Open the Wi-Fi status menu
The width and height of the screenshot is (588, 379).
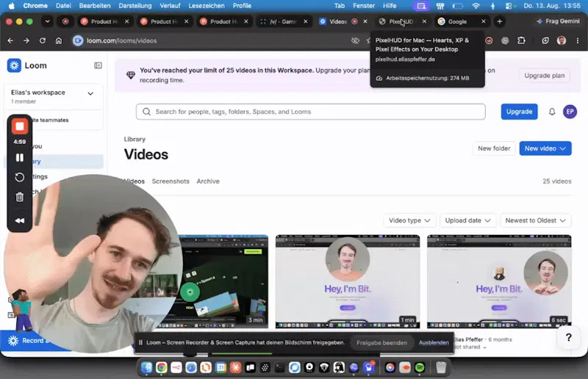[x=476, y=6]
